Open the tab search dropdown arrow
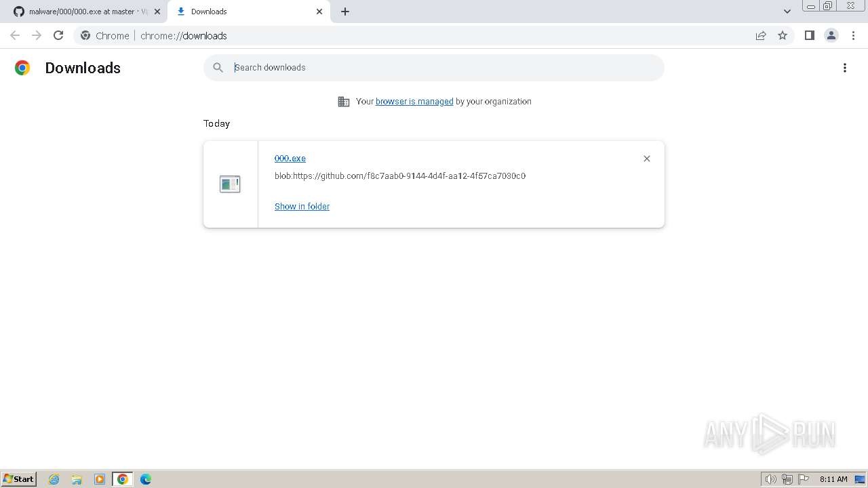 (x=787, y=12)
